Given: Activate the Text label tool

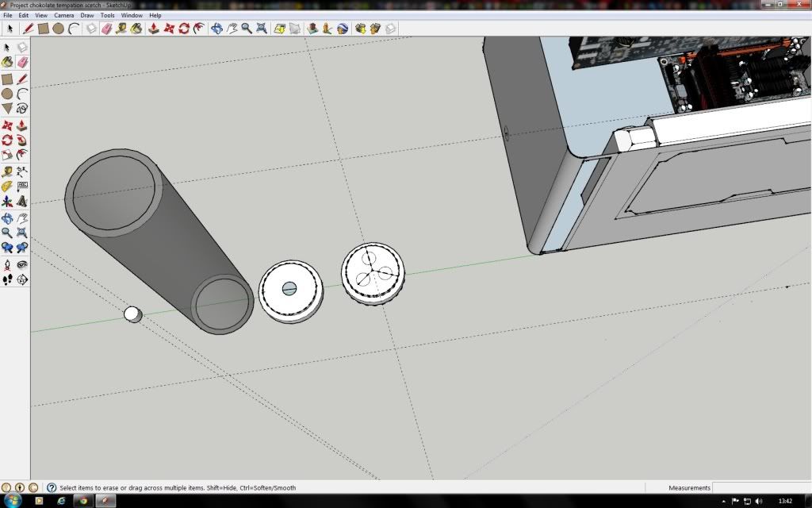Looking at the screenshot, I should click(x=21, y=186).
